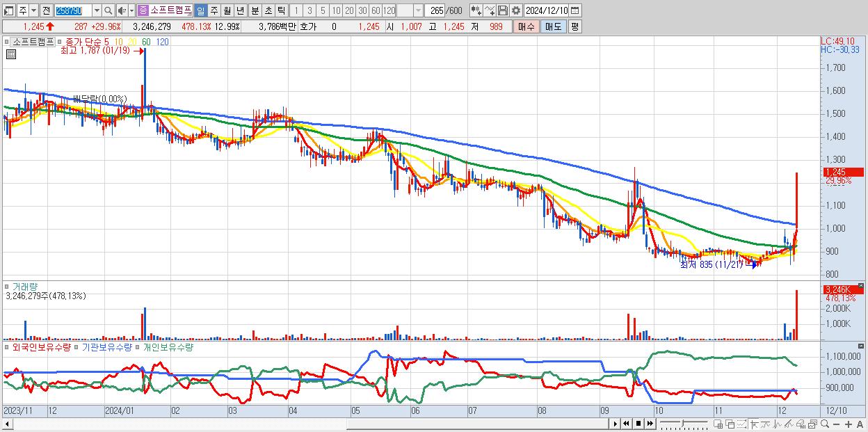
Task: Zoom in the chart with the plus icon
Action: coord(849,424)
